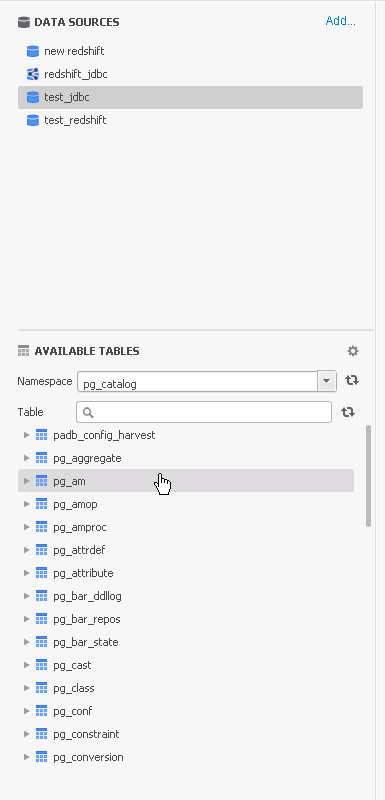The image size is (385, 800).
Task: Expand the pg_bar_state table
Action: click(27, 642)
